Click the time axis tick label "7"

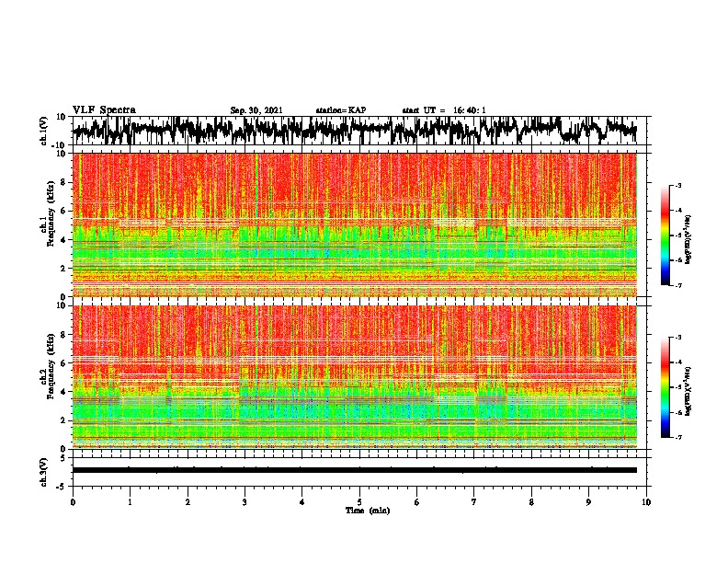click(474, 502)
